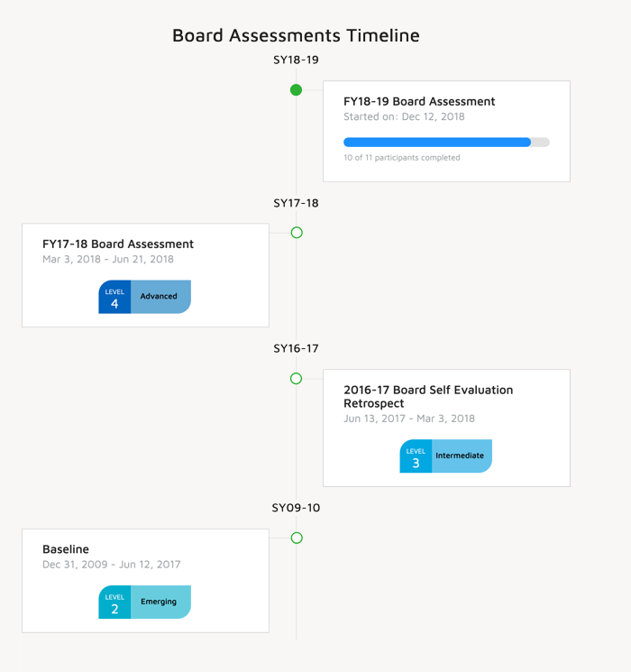Click the Level 4 number badge
The width and height of the screenshot is (631, 672).
pos(114,297)
